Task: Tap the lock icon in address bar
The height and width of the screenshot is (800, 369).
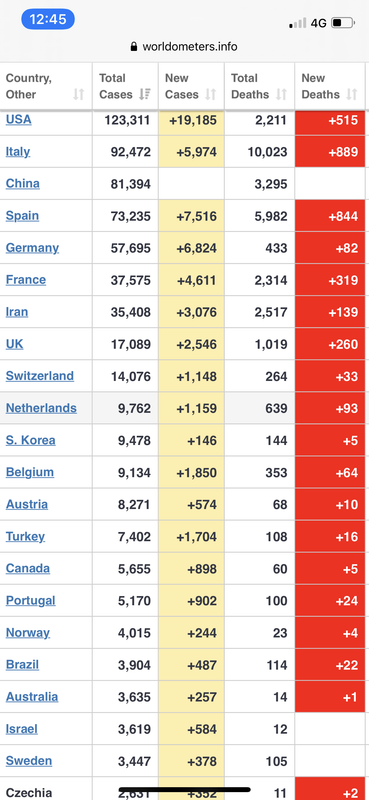Action: (134, 47)
